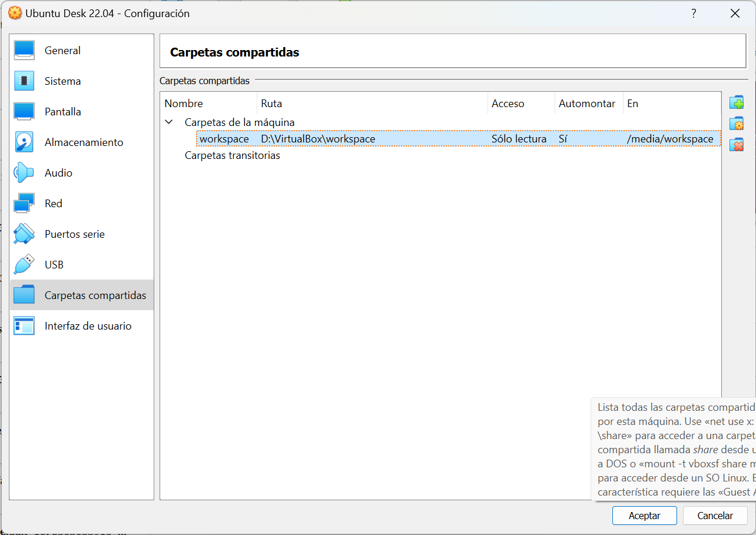Click the Ruta column header
Screen dimensions: 756x535
[x=271, y=103]
